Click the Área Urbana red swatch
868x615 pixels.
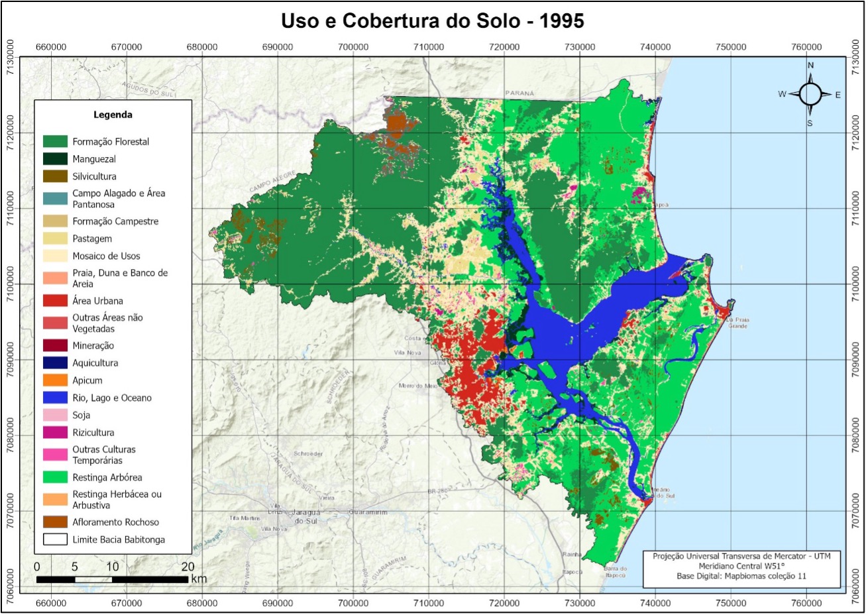tap(55, 300)
